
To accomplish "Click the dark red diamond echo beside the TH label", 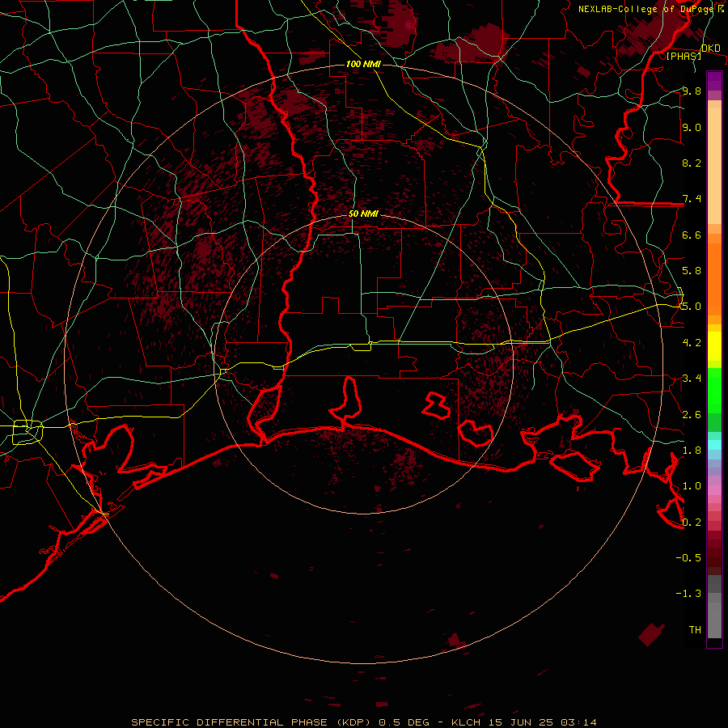I will point(651,634).
